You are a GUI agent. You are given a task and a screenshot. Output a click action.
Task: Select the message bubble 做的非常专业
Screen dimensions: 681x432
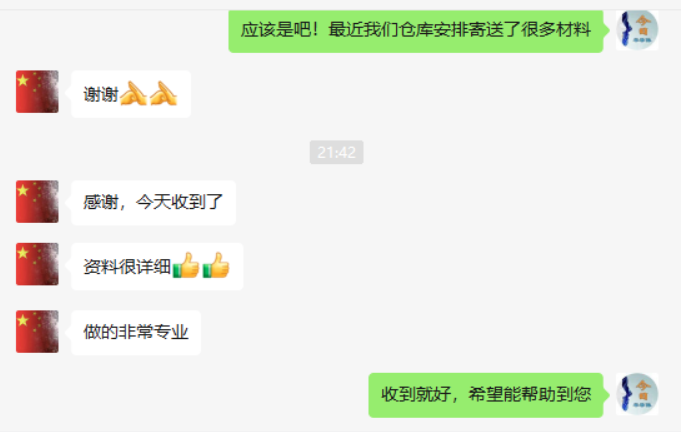click(136, 333)
